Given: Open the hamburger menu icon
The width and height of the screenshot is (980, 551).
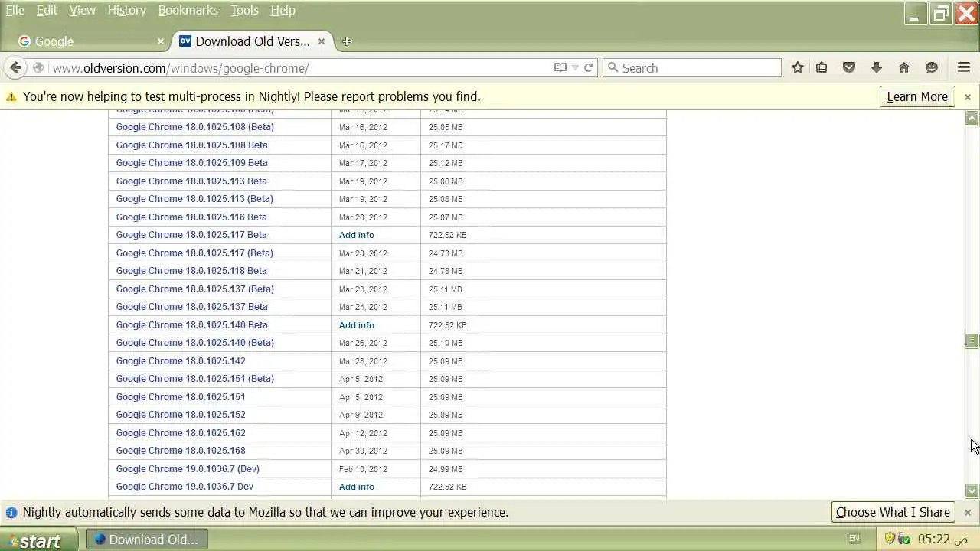Looking at the screenshot, I should pyautogui.click(x=964, y=67).
